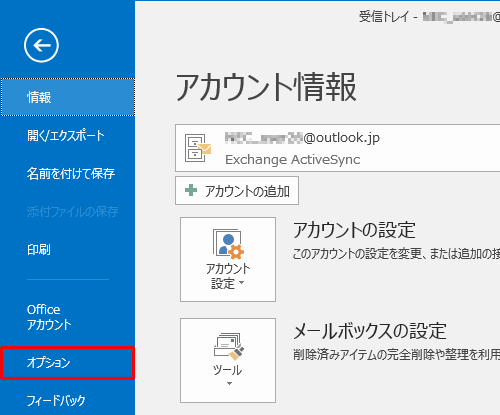
Task: Open the account selector with outlook.jp address
Action: (337, 148)
